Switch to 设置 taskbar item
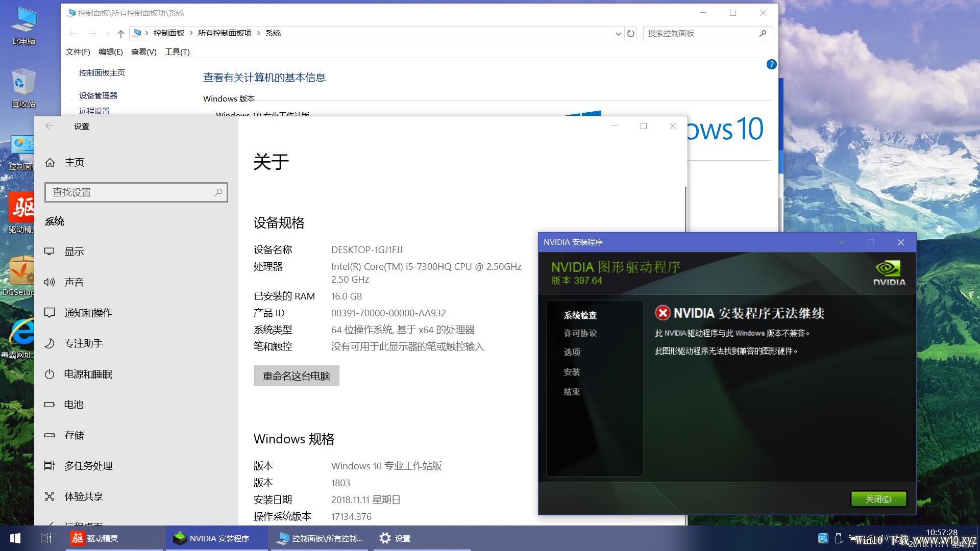This screenshot has width=980, height=551. coord(422,538)
